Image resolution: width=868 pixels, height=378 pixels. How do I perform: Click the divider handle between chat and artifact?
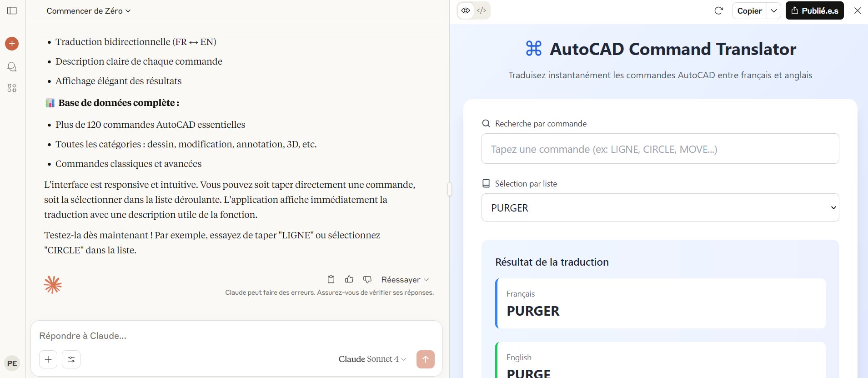tap(450, 189)
